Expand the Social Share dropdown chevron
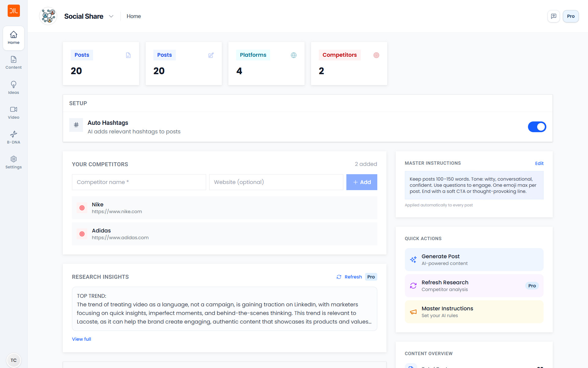This screenshot has height=368, width=588. pos(111,16)
